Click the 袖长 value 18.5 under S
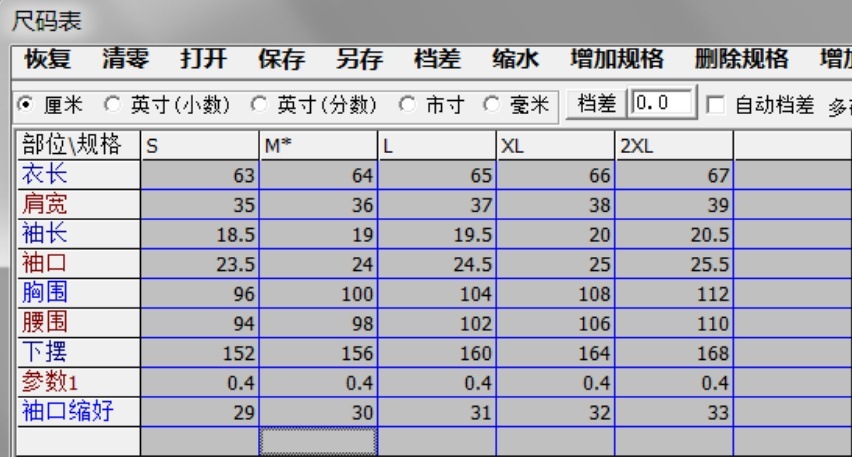 click(x=200, y=234)
